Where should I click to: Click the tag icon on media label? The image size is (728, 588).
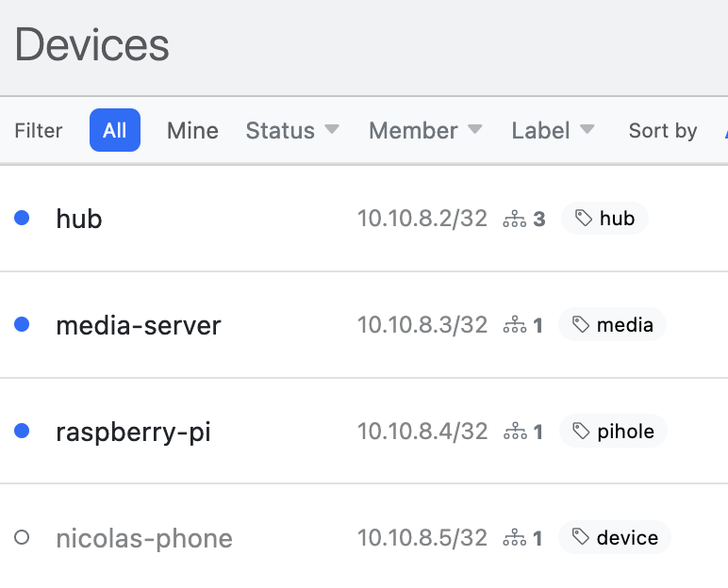580,324
